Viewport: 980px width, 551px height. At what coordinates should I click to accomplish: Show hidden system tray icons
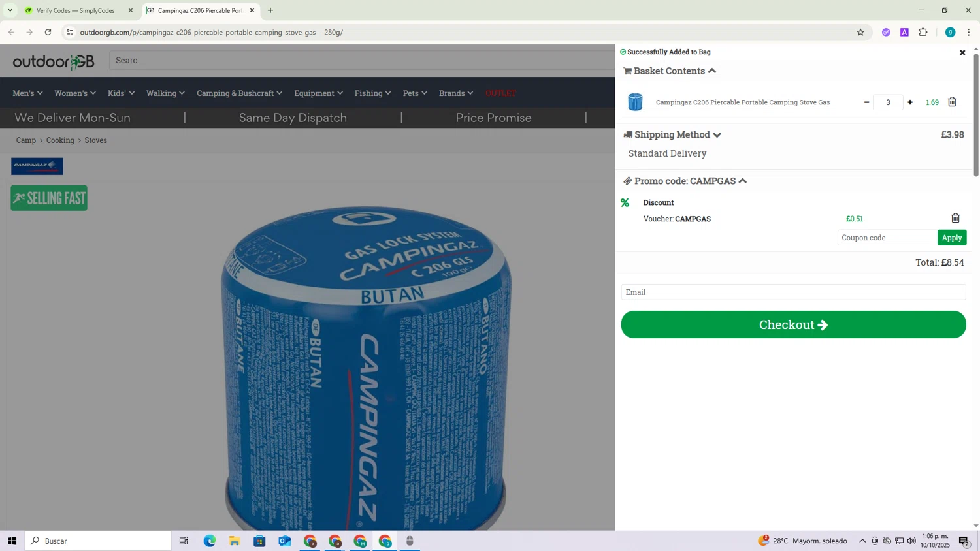click(862, 541)
